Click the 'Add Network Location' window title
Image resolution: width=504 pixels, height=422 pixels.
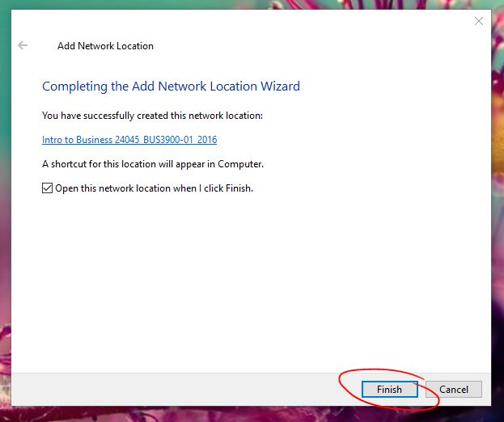click(x=105, y=46)
